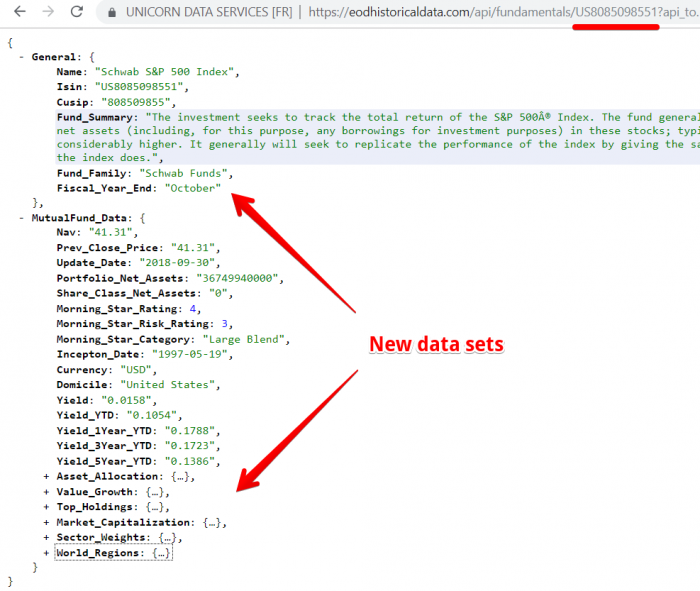Screen dimensions: 700x591
Task: Select the Yield_YTD value "0.1054"
Action: pyautogui.click(x=152, y=416)
